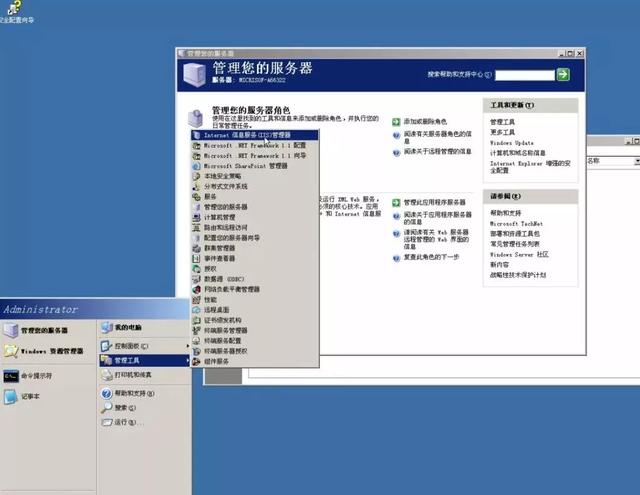Viewport: 640px width, 495px height.
Task: Open 远程桌面 (Remote Desktops) entry
Action: click(254, 310)
